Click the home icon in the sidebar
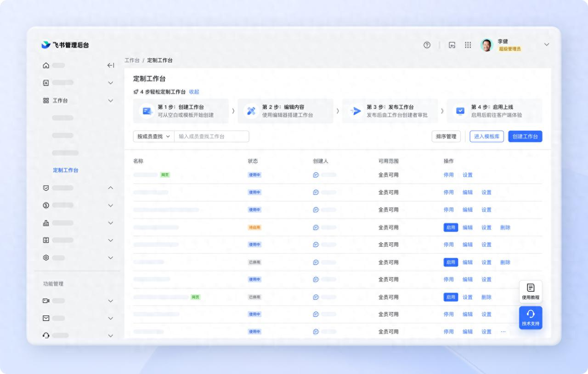 pos(46,65)
